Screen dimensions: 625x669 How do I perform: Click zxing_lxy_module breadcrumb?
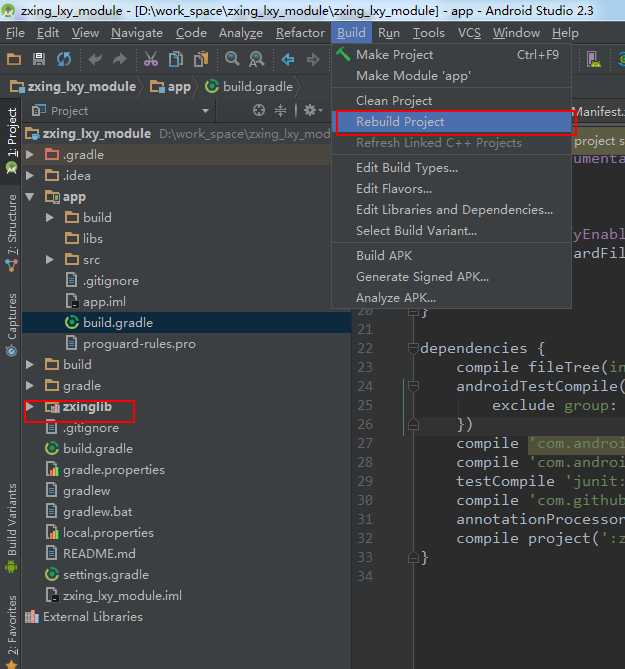73,87
